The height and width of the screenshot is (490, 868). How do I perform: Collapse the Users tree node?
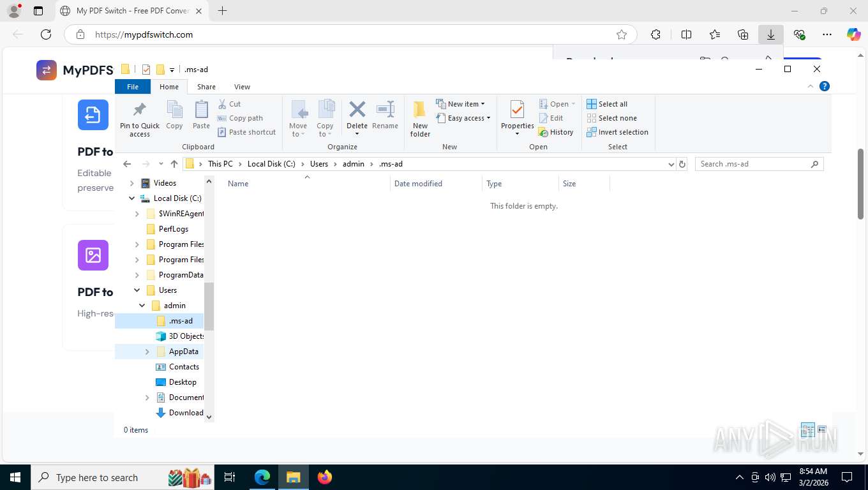[x=137, y=290]
